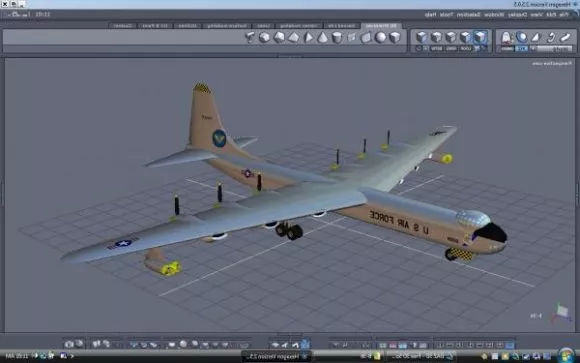Create a cube from the 3D Primitives toolbar
The width and height of the screenshot is (580, 363).
(x=395, y=37)
